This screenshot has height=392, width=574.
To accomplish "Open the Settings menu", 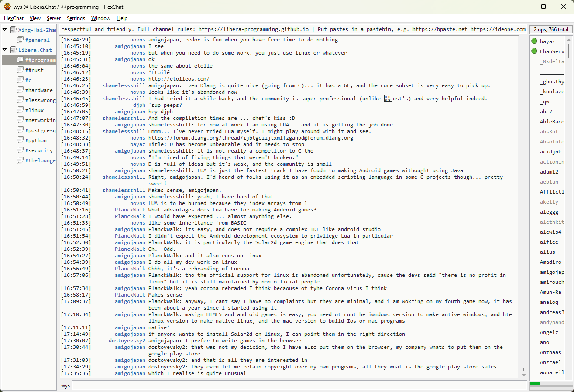I will coord(76,18).
